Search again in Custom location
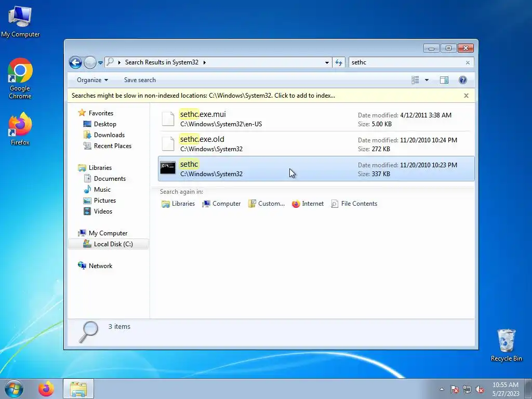The image size is (532, 399). coord(267,204)
